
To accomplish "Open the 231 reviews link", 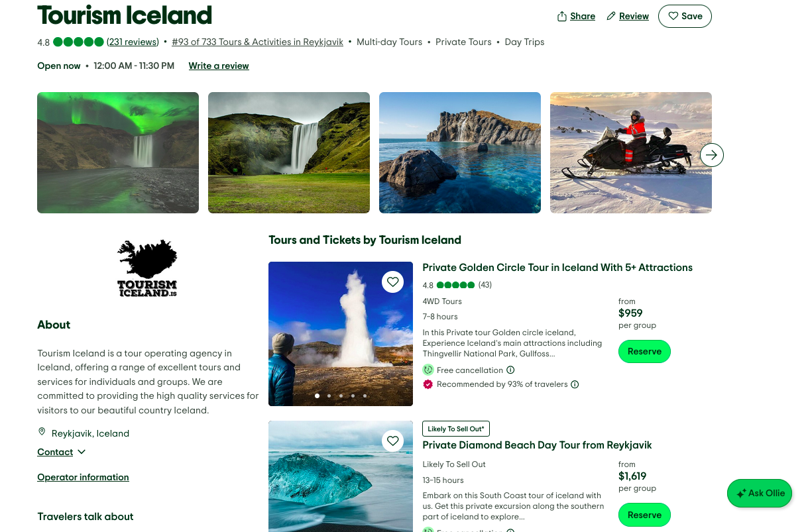I will point(133,42).
